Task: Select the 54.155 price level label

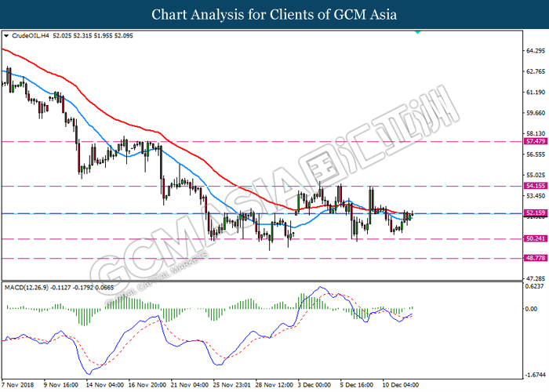Action: (x=536, y=186)
